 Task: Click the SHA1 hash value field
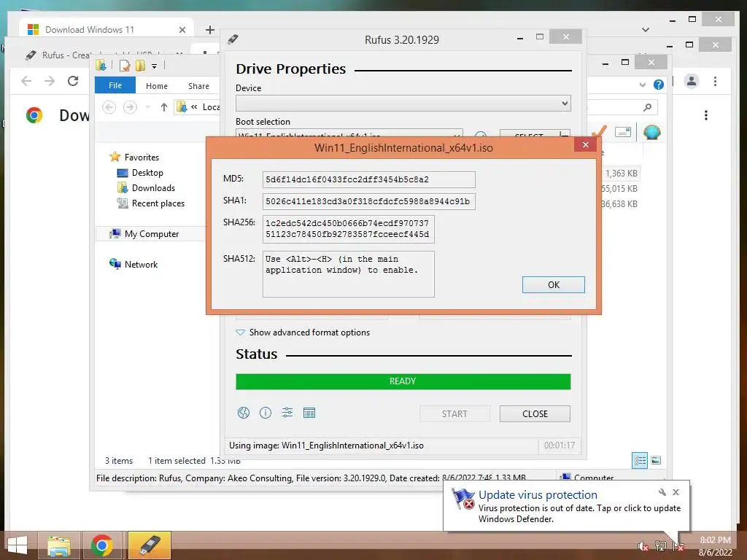[x=368, y=201]
